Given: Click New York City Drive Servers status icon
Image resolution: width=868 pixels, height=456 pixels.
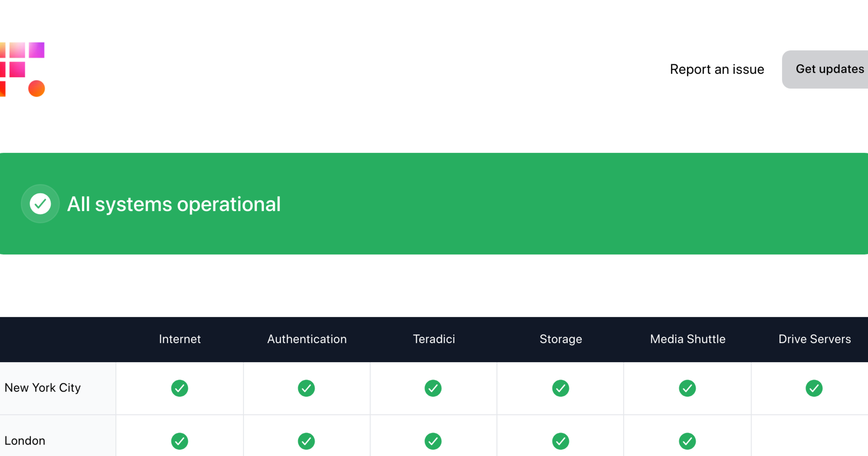Looking at the screenshot, I should (814, 388).
